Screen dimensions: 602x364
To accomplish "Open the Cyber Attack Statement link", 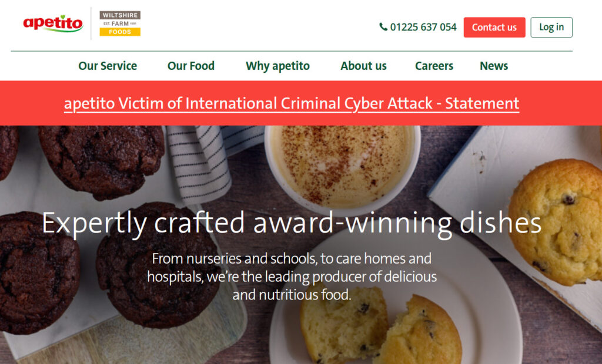I will [292, 103].
